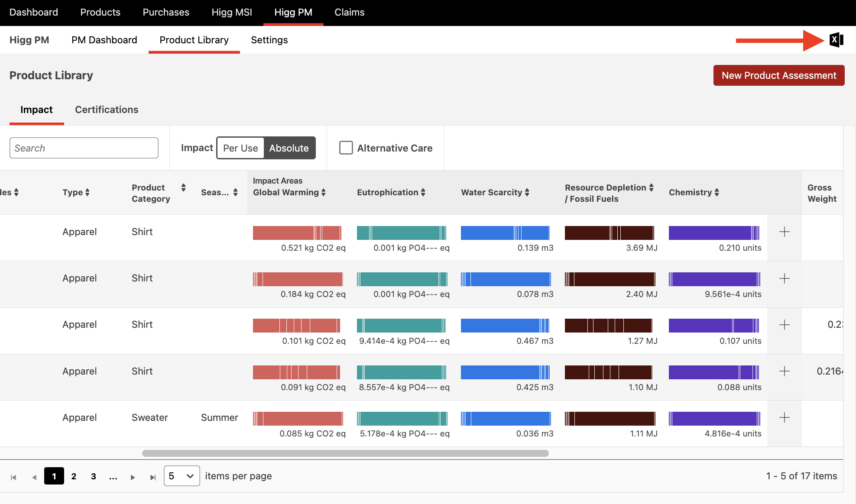Image resolution: width=856 pixels, height=504 pixels.
Task: Click New Product Assessment button
Action: tap(779, 75)
